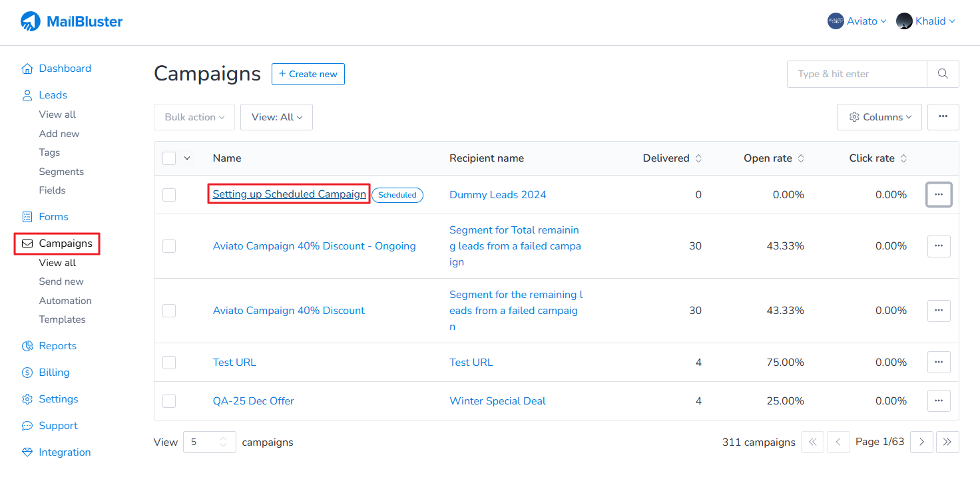Toggle the select-all checkbox in header
The image size is (980, 479).
[169, 158]
